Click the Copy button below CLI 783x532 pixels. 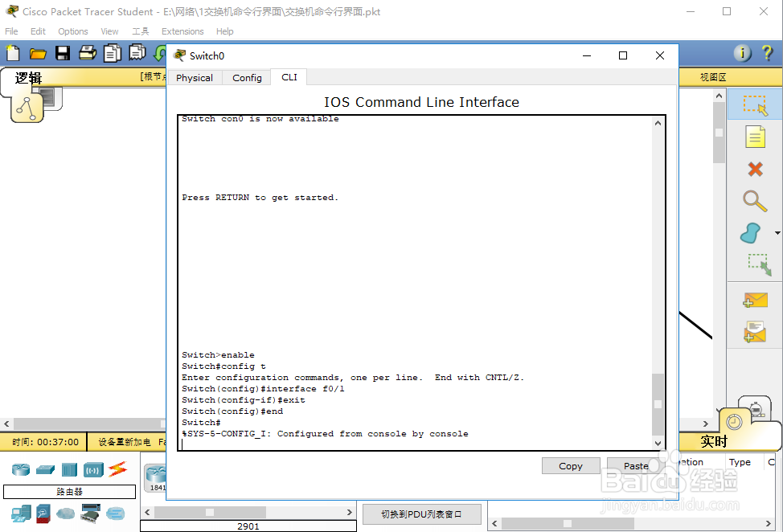coord(571,465)
